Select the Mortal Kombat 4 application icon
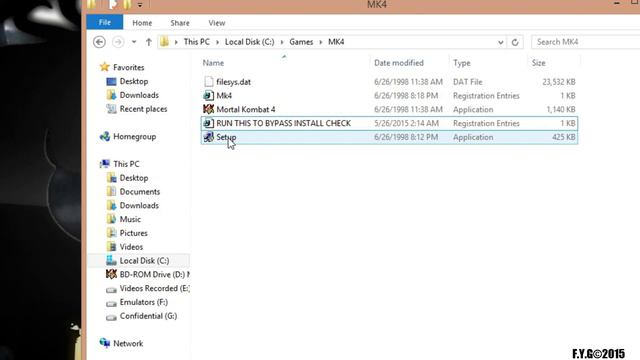640x360 pixels. click(x=208, y=109)
